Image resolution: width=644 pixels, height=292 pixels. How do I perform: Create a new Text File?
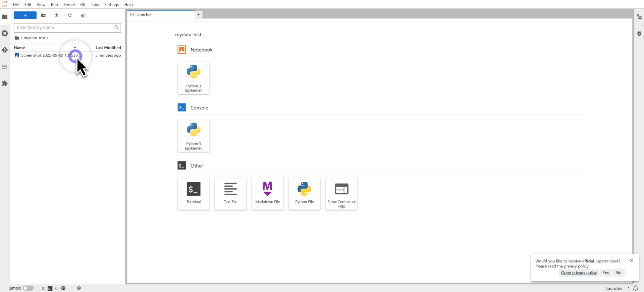[230, 194]
